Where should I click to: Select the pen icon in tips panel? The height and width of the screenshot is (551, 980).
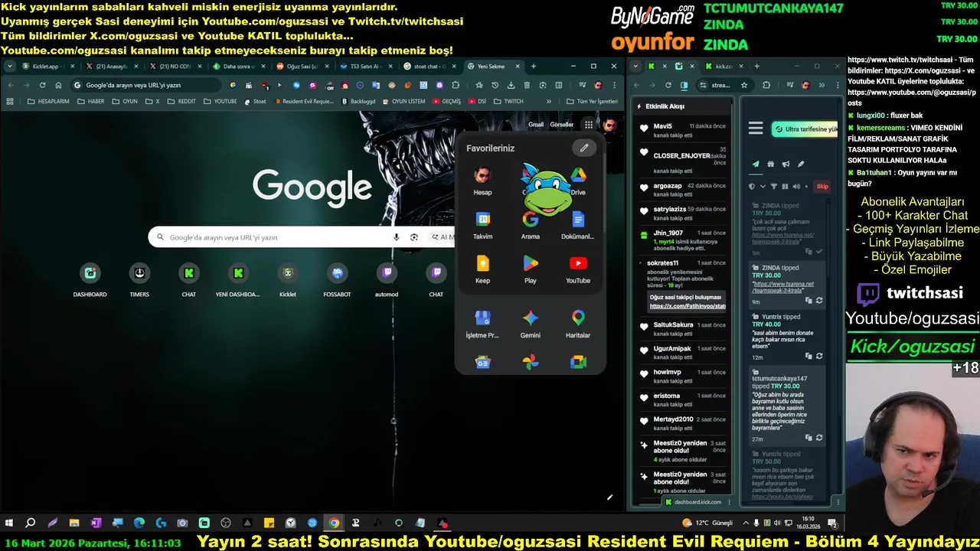tap(801, 164)
